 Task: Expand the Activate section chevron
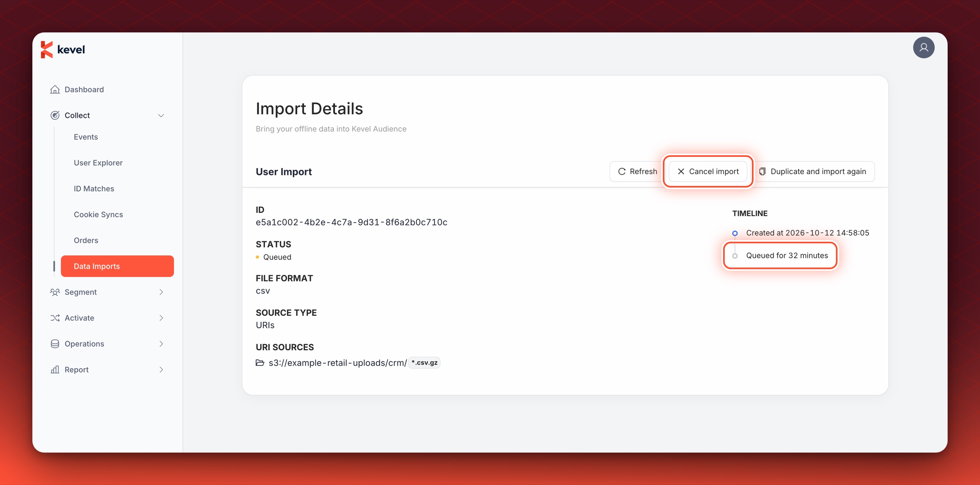[x=161, y=318]
